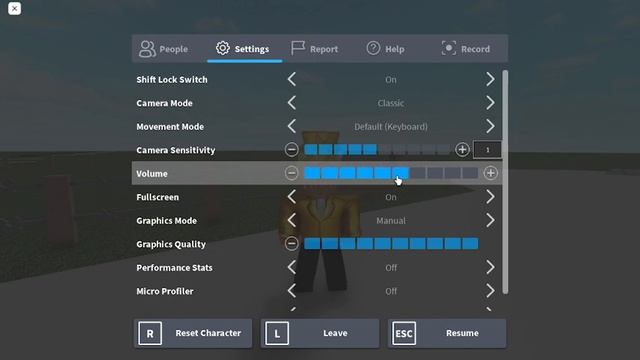
Task: Open the People tab
Action: pos(164,49)
